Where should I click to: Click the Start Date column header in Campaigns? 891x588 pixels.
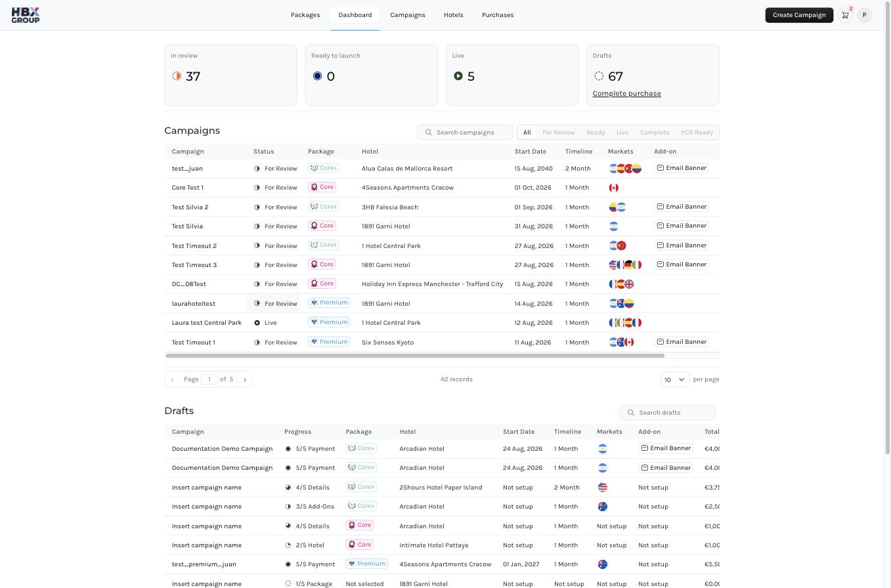(530, 152)
